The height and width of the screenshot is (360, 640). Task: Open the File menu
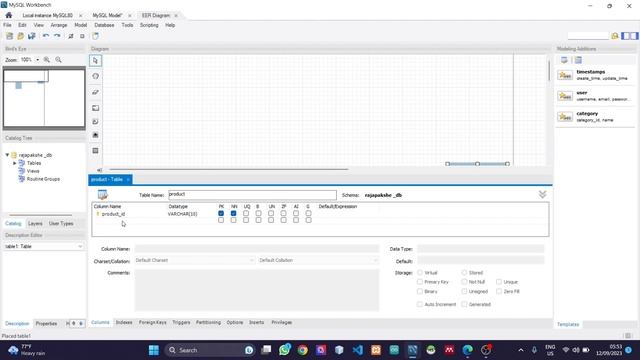(7, 25)
